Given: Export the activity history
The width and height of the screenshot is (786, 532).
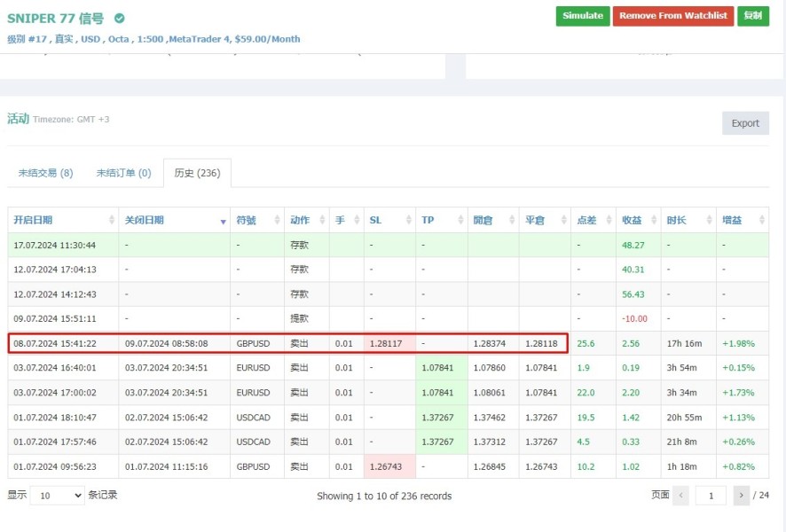Looking at the screenshot, I should click(745, 123).
